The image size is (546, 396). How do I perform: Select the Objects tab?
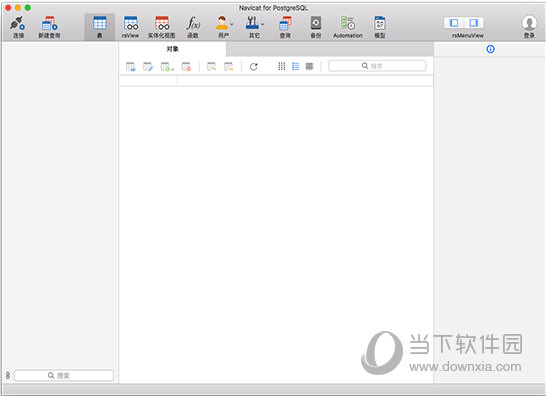click(x=172, y=49)
